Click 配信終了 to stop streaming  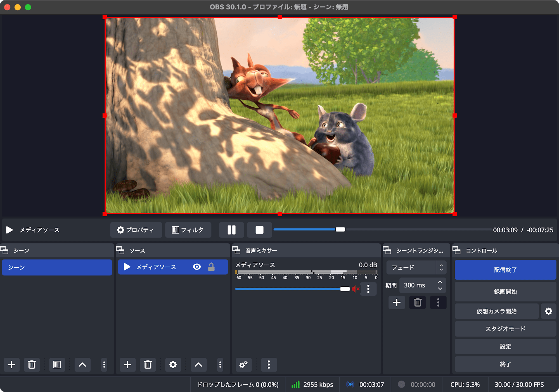505,270
